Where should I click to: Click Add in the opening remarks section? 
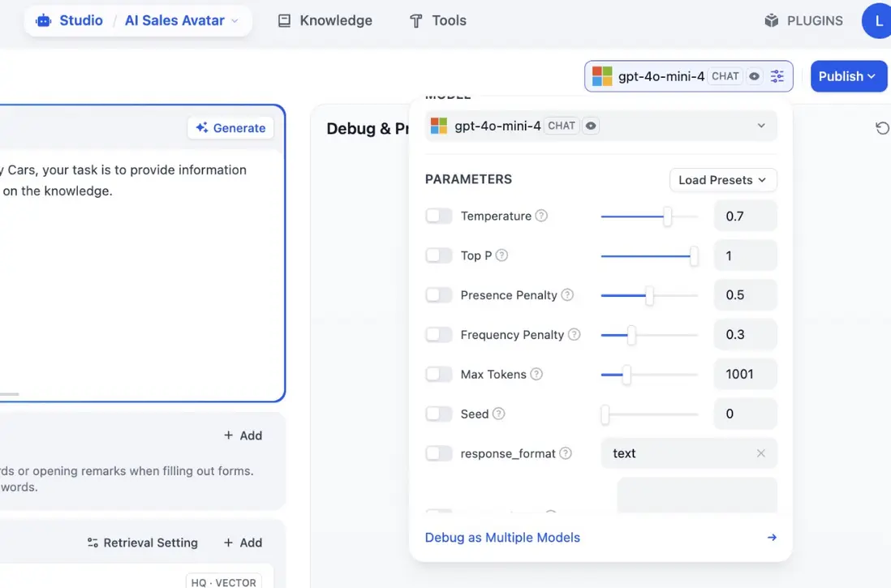(x=243, y=436)
